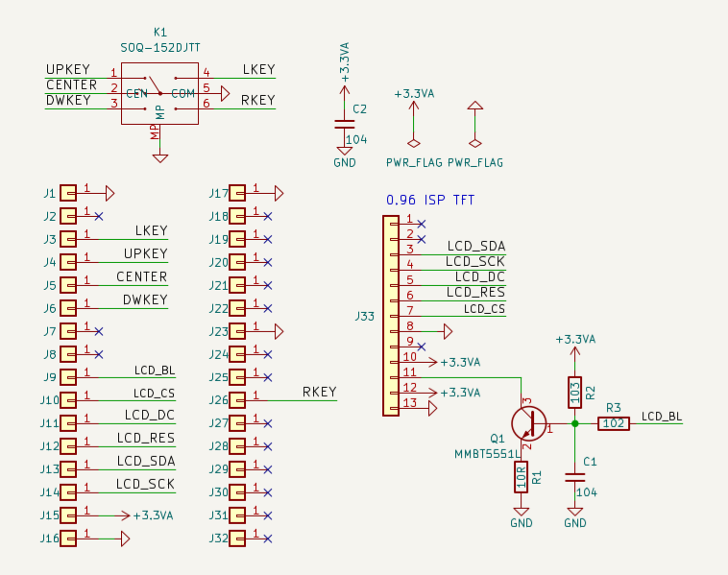Click the K1 joystick switch symbol body

point(159,93)
